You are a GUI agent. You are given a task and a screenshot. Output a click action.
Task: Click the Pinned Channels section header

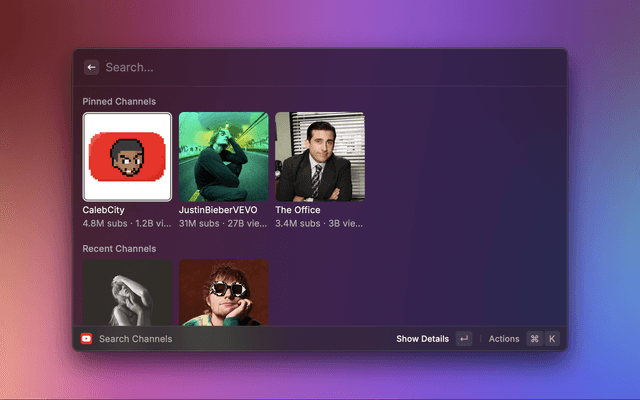(x=119, y=101)
